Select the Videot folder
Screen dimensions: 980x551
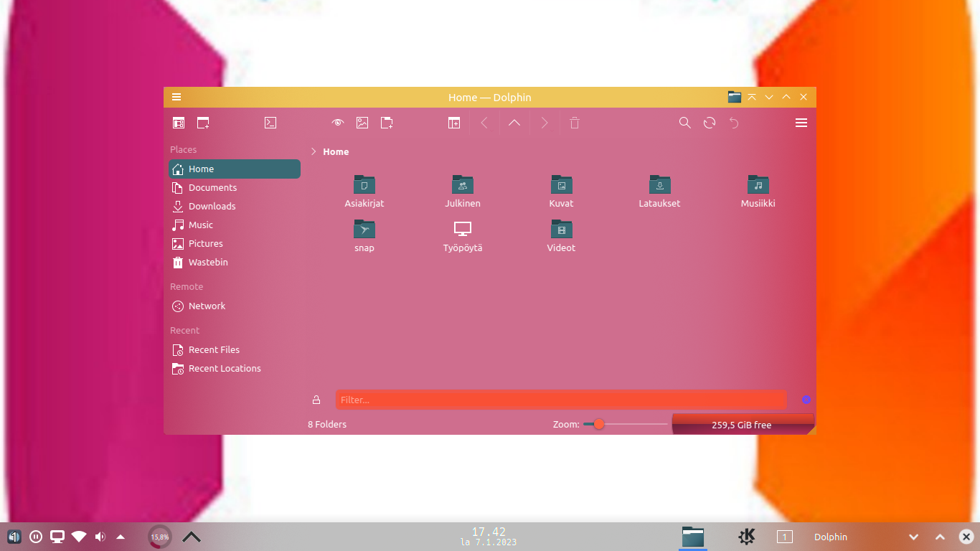(561, 236)
